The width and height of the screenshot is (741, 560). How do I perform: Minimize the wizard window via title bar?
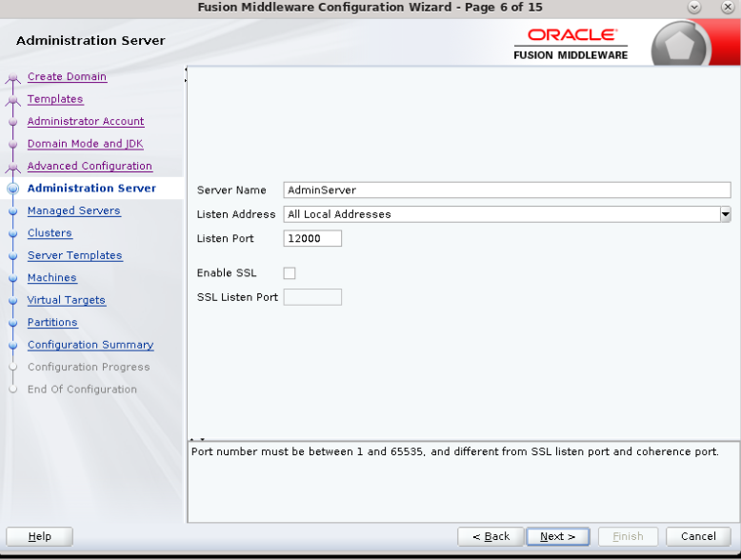[x=694, y=7]
